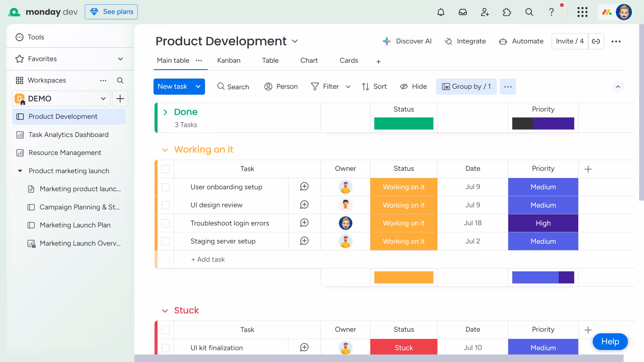Change High priority on Troubleshoot login errors
The height and width of the screenshot is (362, 644).
coord(543,223)
